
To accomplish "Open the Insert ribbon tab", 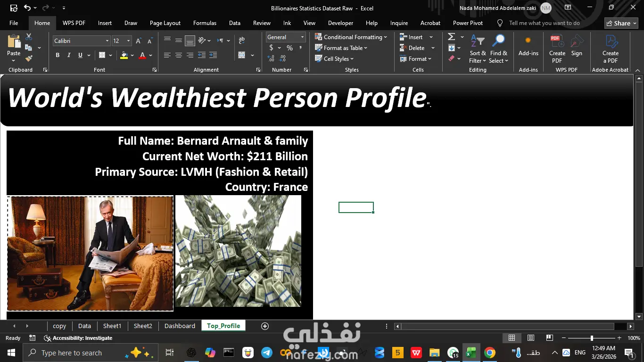I will point(105,23).
